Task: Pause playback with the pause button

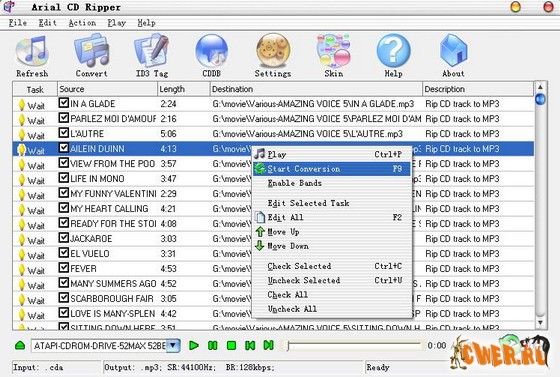Action: (x=213, y=345)
